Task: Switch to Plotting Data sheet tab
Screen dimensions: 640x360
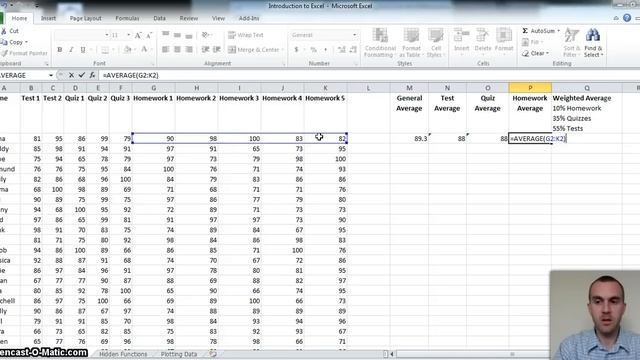Action: click(179, 354)
